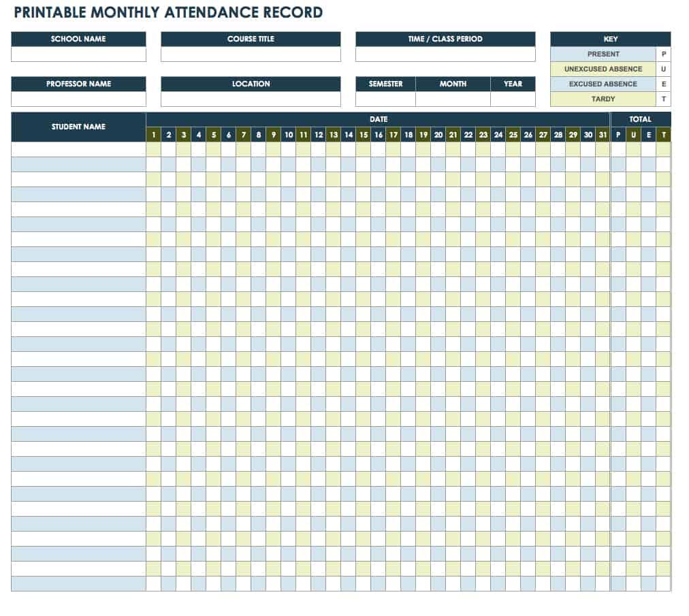Click the Location entry field
This screenshot has width=689, height=616.
[251, 98]
